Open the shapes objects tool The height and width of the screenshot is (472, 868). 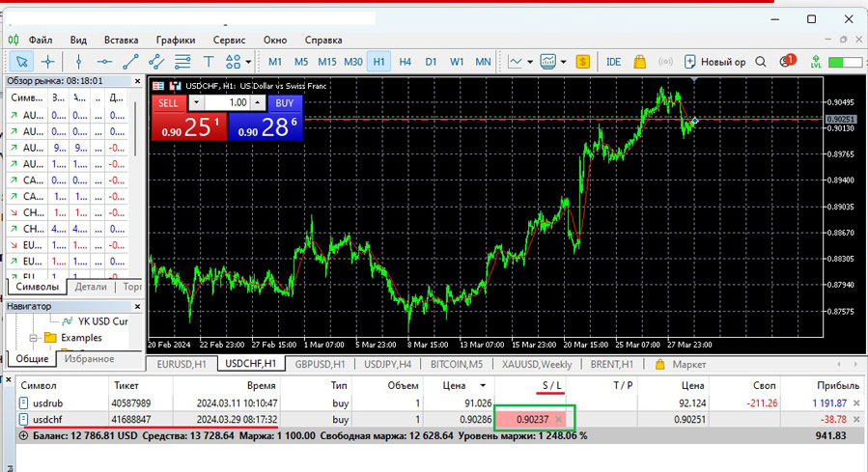pos(233,62)
